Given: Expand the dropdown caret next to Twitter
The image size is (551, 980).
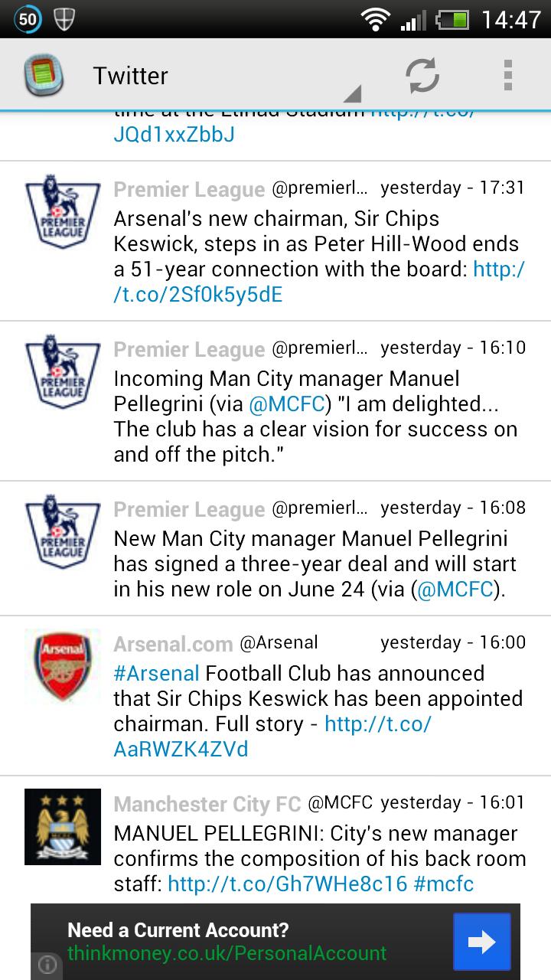Looking at the screenshot, I should [x=350, y=91].
